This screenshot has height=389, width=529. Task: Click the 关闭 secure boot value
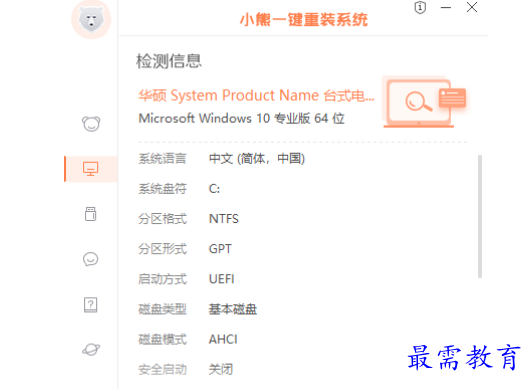[221, 369]
